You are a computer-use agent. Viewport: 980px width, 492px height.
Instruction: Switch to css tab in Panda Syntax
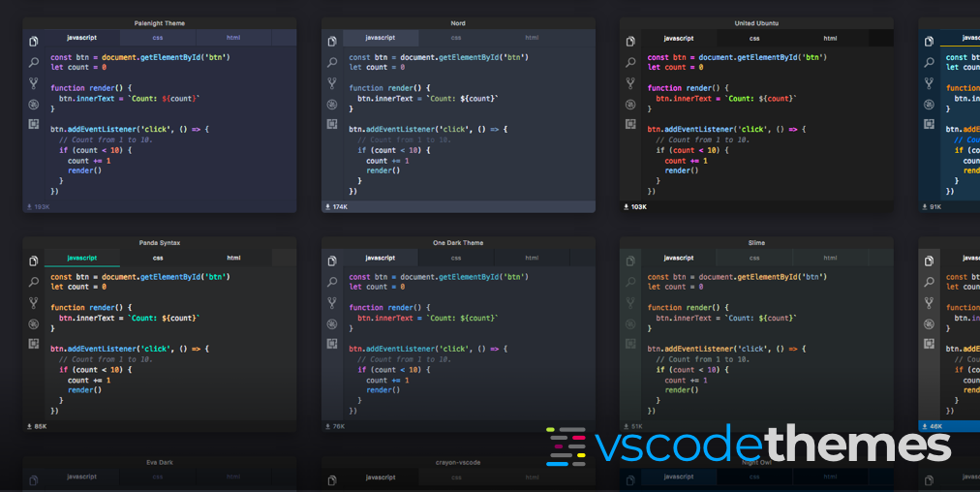point(158,258)
